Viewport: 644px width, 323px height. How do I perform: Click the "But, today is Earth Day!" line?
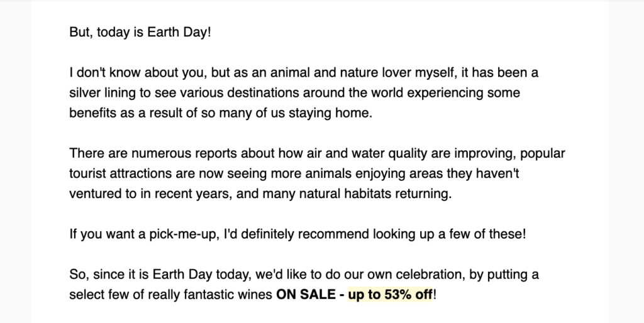pos(140,32)
